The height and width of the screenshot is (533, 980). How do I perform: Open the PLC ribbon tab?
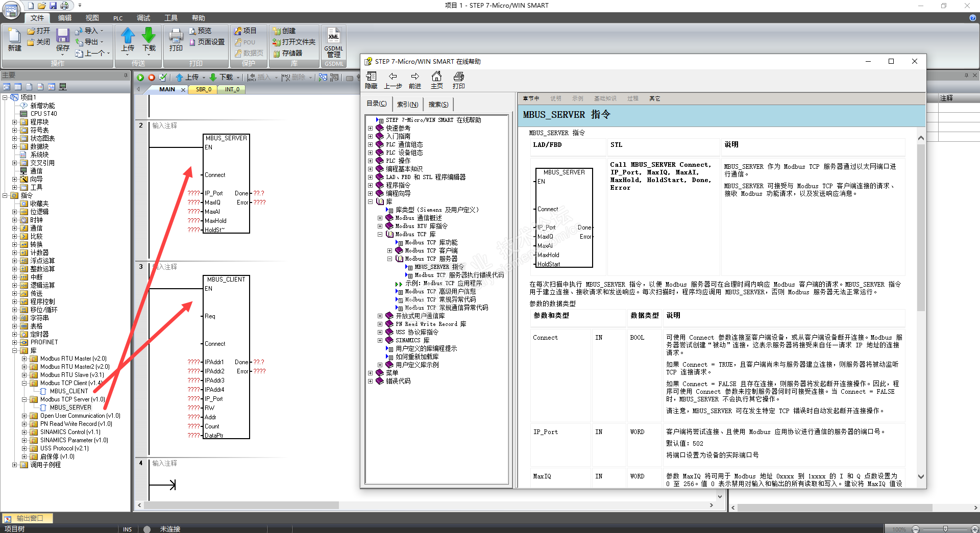[118, 18]
